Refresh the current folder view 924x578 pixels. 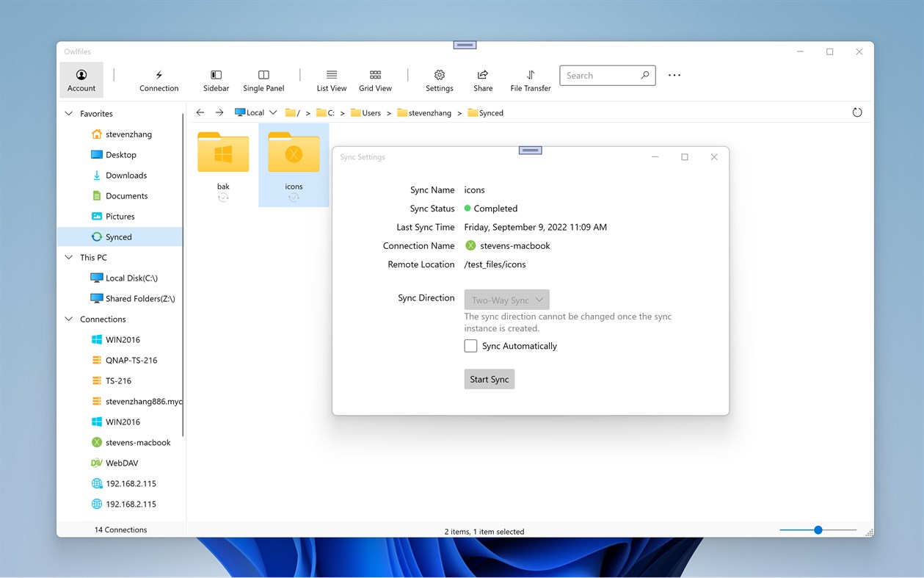click(x=857, y=112)
